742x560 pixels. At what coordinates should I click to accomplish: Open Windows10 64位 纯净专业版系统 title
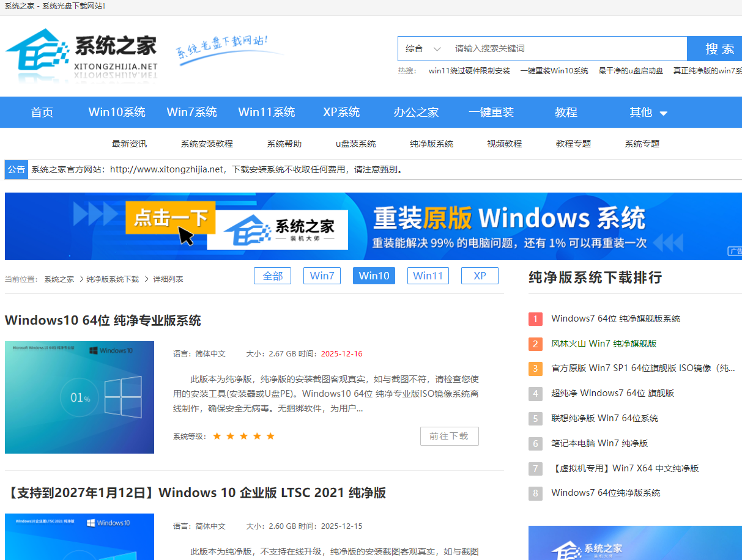(x=103, y=320)
